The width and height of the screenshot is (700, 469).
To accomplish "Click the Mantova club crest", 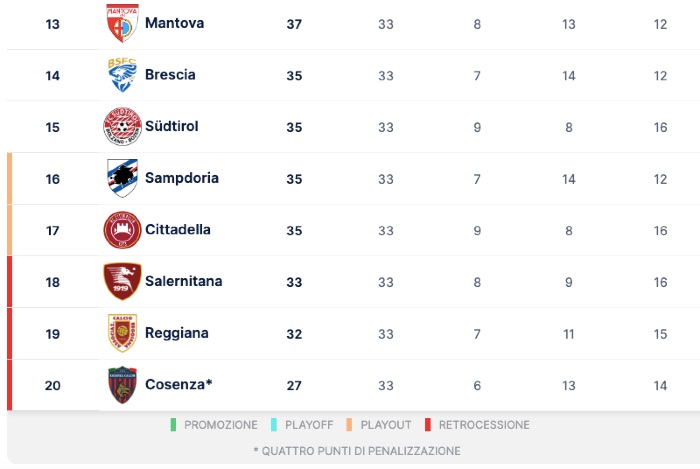I will pos(122,23).
